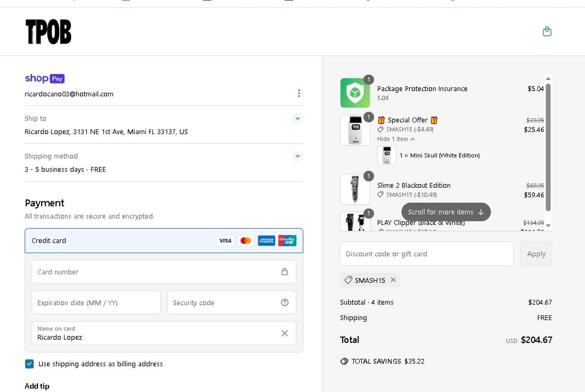Viewport: 585px width, 392px height.
Task: Clear the Name on card field
Action: 285,333
